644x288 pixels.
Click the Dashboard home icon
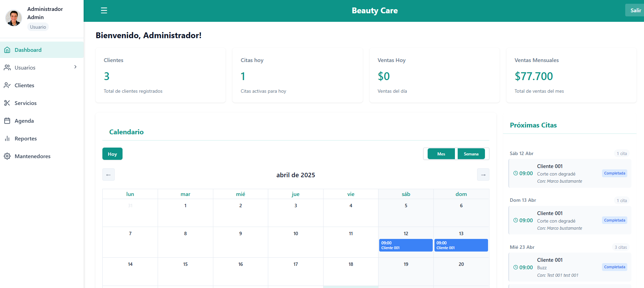click(7, 50)
